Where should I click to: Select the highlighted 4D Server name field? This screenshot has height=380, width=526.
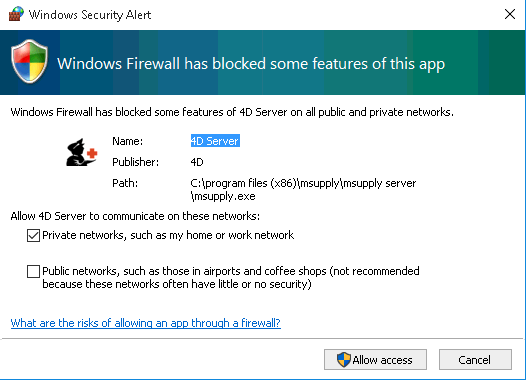[215, 141]
